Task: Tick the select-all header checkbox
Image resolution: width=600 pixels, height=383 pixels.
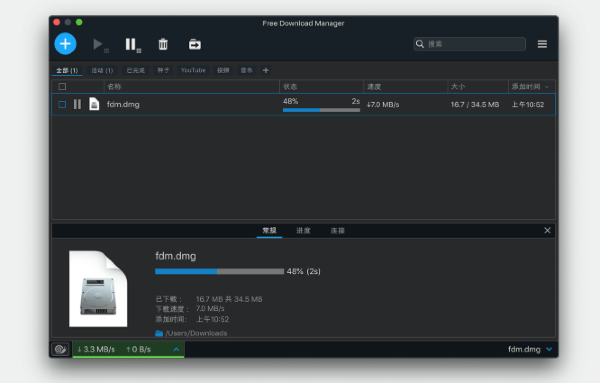Action: (x=62, y=86)
